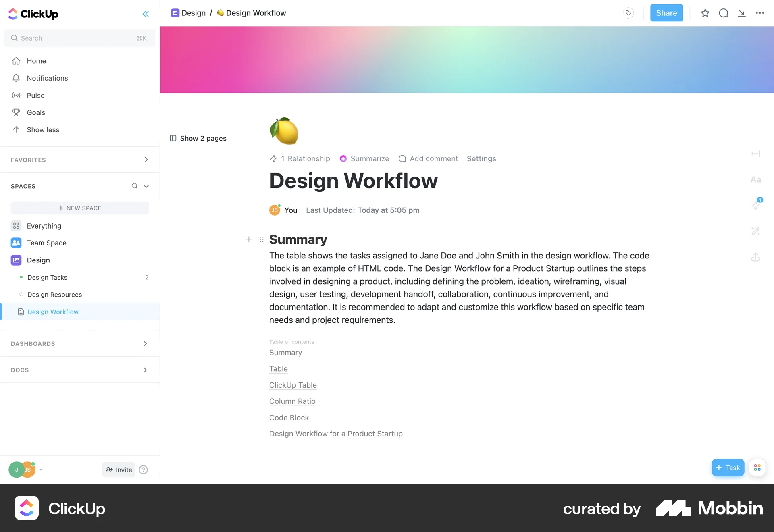Collapse the sidebar with double-chevron icon
This screenshot has width=774, height=532.
146,14
